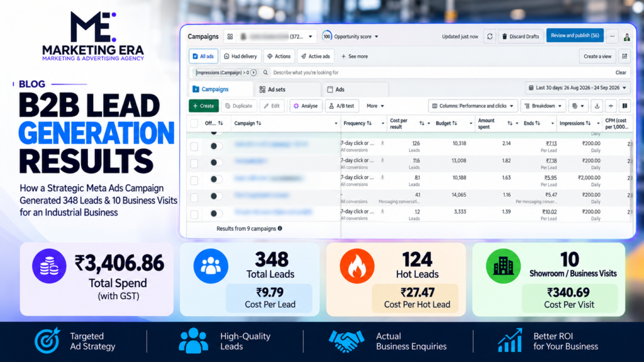Open the Campaign column options arrow
This screenshot has width=644, height=362.
pyautogui.click(x=336, y=124)
